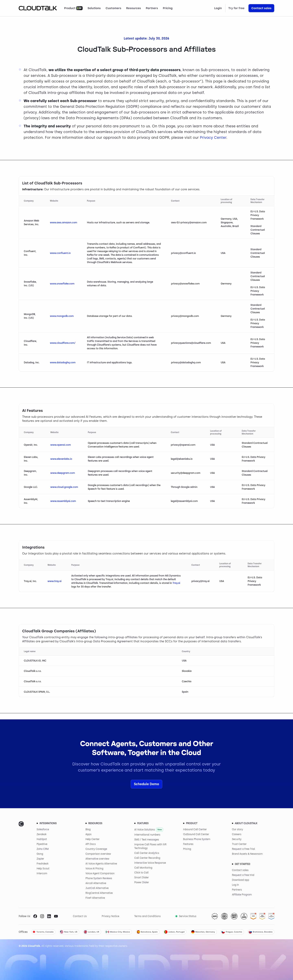Open the Facebook social icon in footer
Viewport: 293px width, 980px height.
(x=35, y=916)
